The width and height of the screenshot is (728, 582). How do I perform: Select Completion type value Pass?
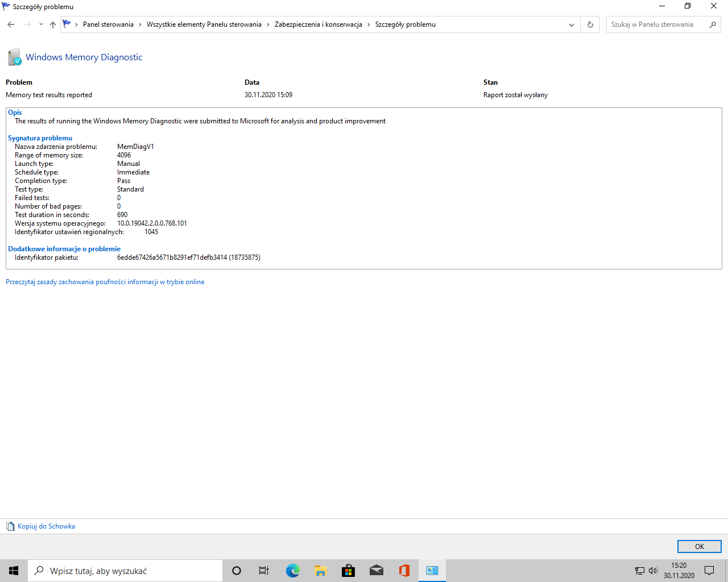click(x=124, y=181)
